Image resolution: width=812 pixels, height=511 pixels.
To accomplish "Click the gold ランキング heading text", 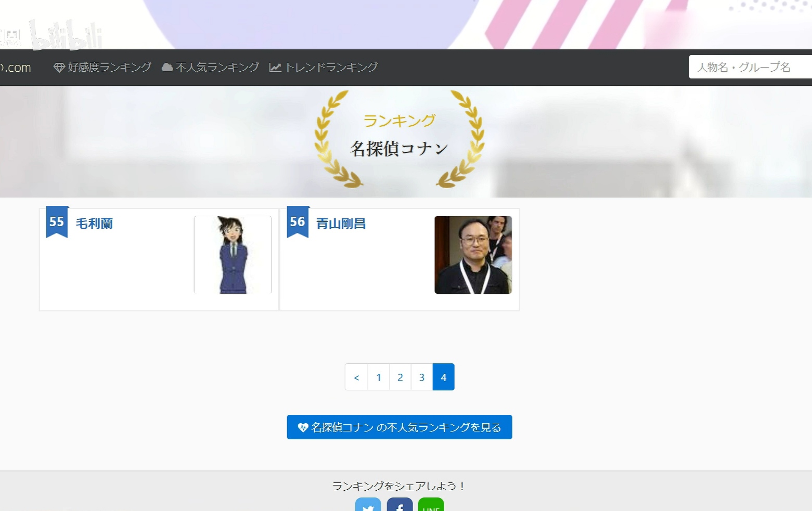I will point(399,121).
